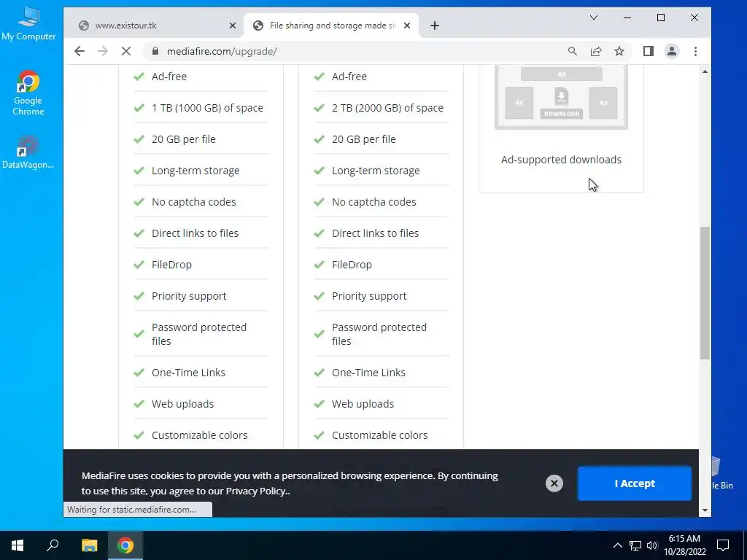The image size is (747, 560).
Task: Click the volume speaker tray icon
Action: tap(652, 545)
